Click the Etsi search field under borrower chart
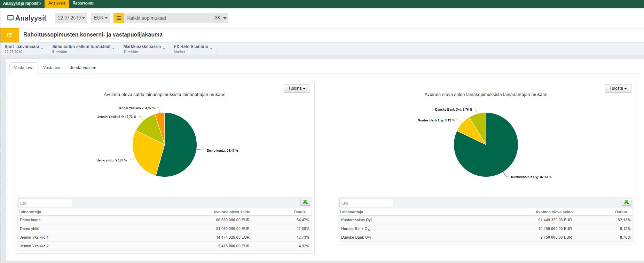This screenshot has height=263, width=644. (x=45, y=203)
